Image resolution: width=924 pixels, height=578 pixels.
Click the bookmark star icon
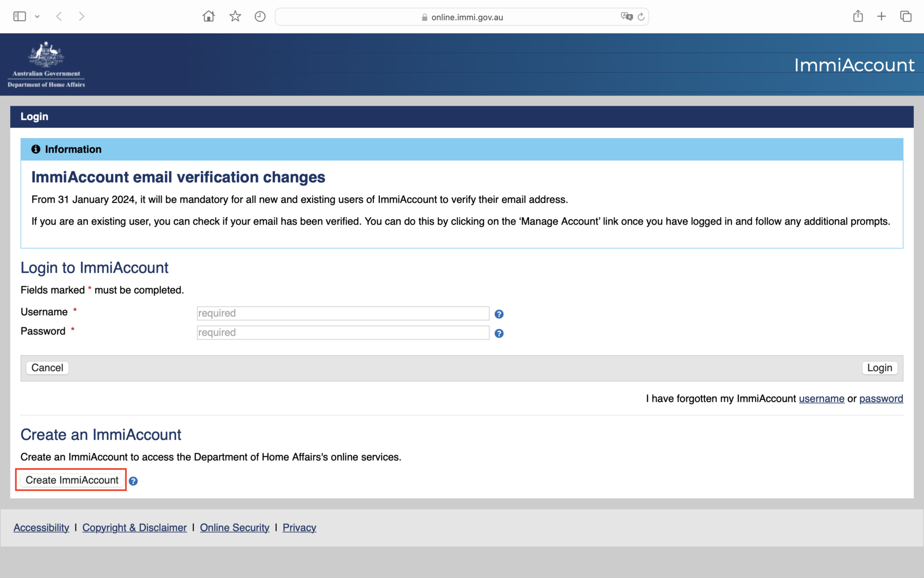(235, 16)
